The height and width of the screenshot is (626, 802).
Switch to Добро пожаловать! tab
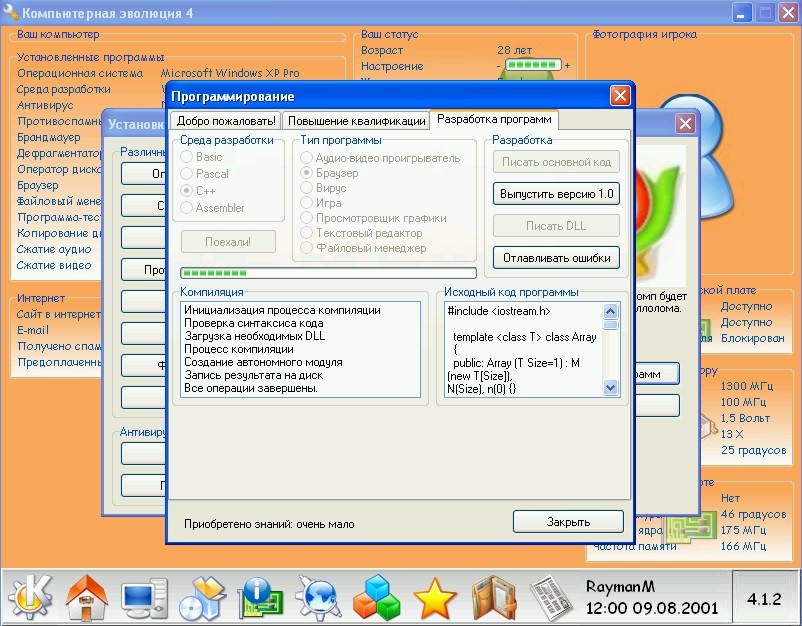coord(226,121)
